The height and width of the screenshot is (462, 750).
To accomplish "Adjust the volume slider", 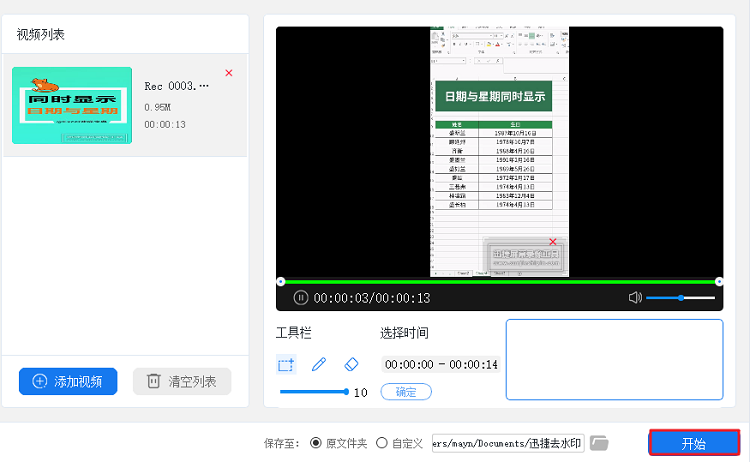I will [680, 298].
